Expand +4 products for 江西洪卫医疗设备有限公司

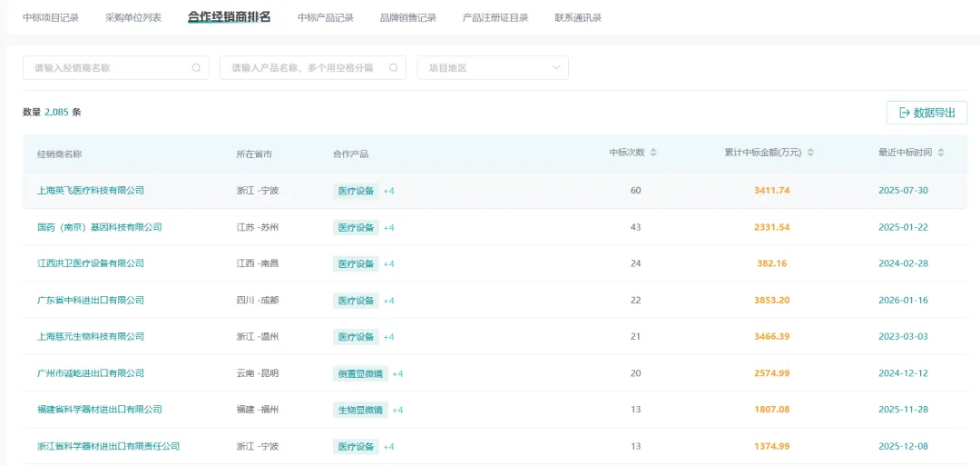coord(388,264)
